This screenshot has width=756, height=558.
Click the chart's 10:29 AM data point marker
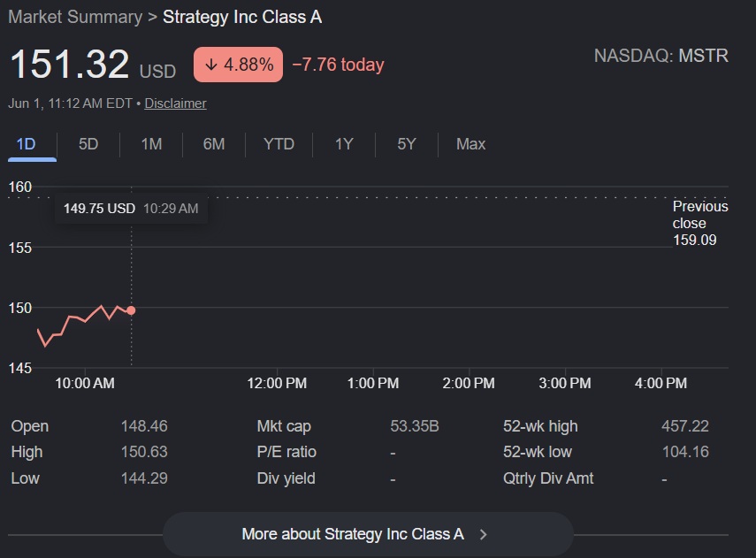131,310
